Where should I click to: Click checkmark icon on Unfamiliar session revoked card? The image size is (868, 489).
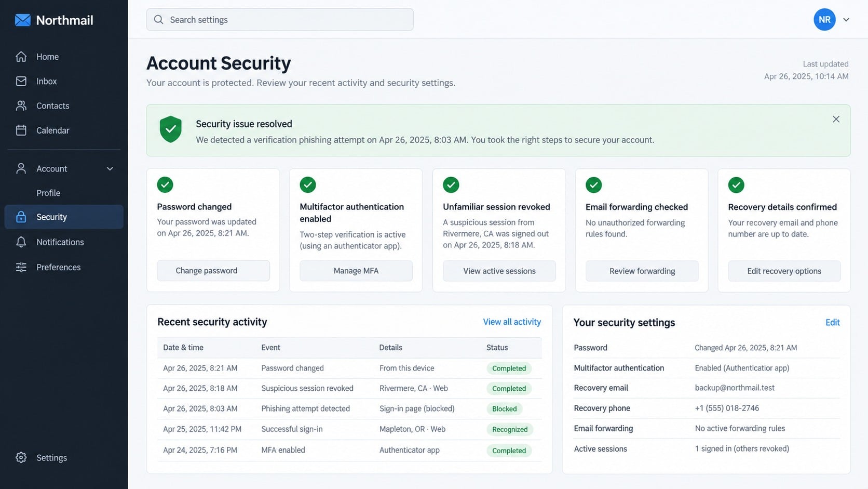(451, 184)
